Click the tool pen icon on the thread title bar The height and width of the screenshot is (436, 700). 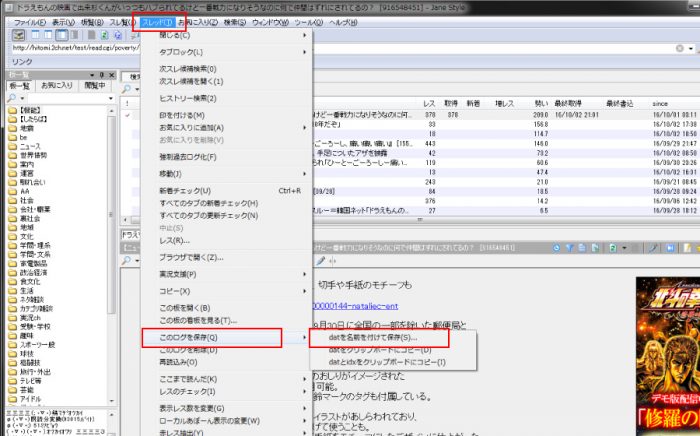(653, 248)
